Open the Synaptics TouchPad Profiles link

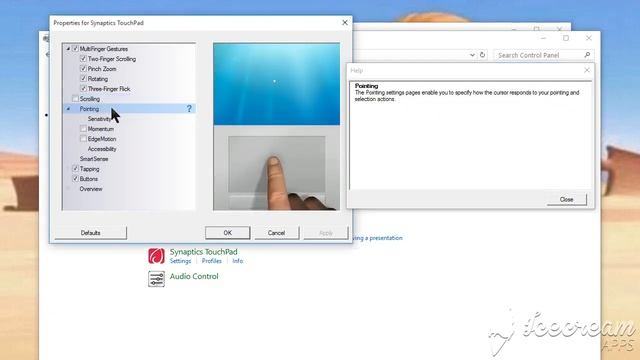pos(212,261)
